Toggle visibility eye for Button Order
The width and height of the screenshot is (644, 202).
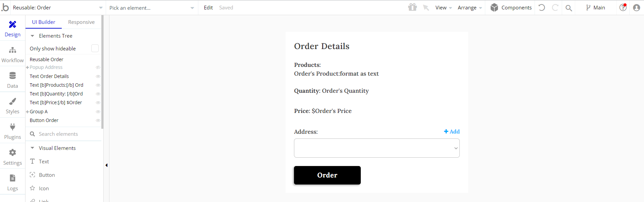click(98, 120)
